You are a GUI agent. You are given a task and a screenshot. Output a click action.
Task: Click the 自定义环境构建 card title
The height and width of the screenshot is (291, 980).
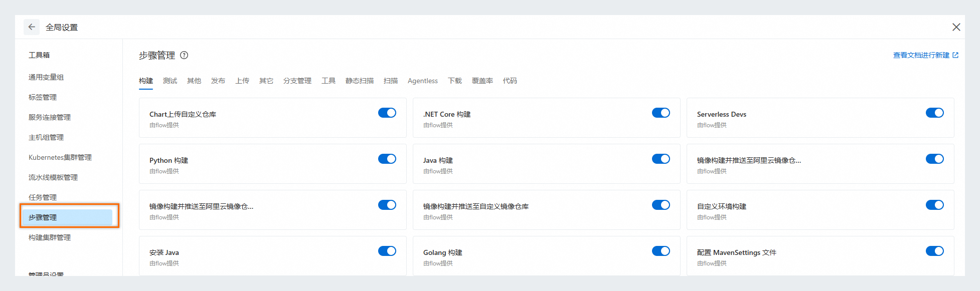pos(722,206)
